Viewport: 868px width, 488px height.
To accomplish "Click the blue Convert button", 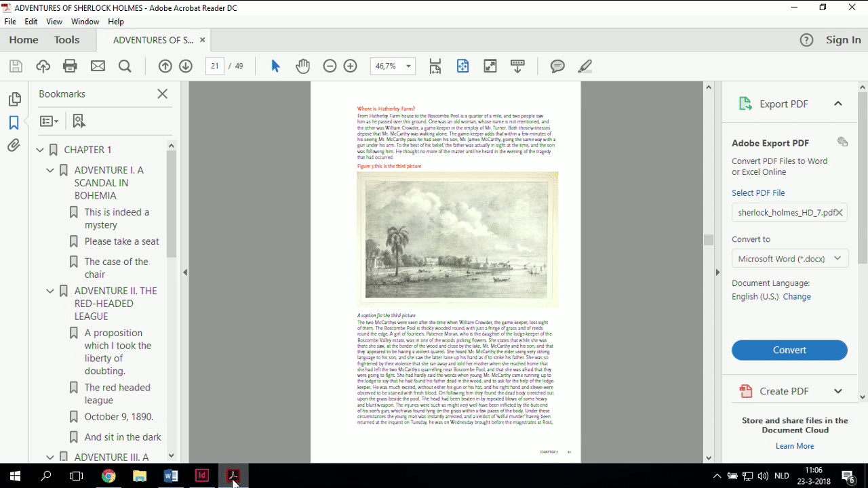I will coord(789,350).
